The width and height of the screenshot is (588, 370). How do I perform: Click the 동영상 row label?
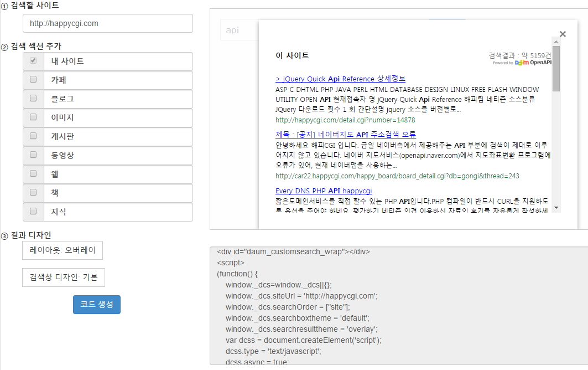tap(63, 155)
